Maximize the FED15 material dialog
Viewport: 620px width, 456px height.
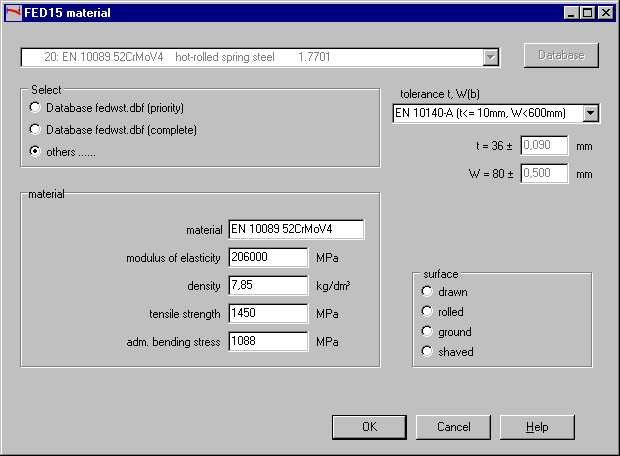pos(587,13)
